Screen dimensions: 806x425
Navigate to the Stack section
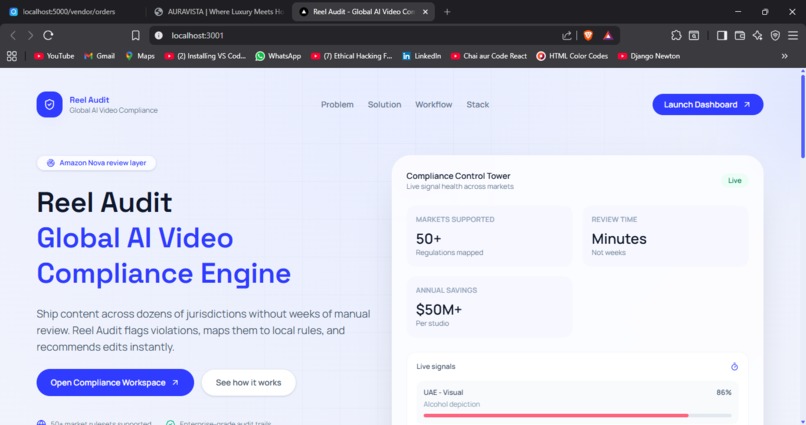click(x=478, y=104)
